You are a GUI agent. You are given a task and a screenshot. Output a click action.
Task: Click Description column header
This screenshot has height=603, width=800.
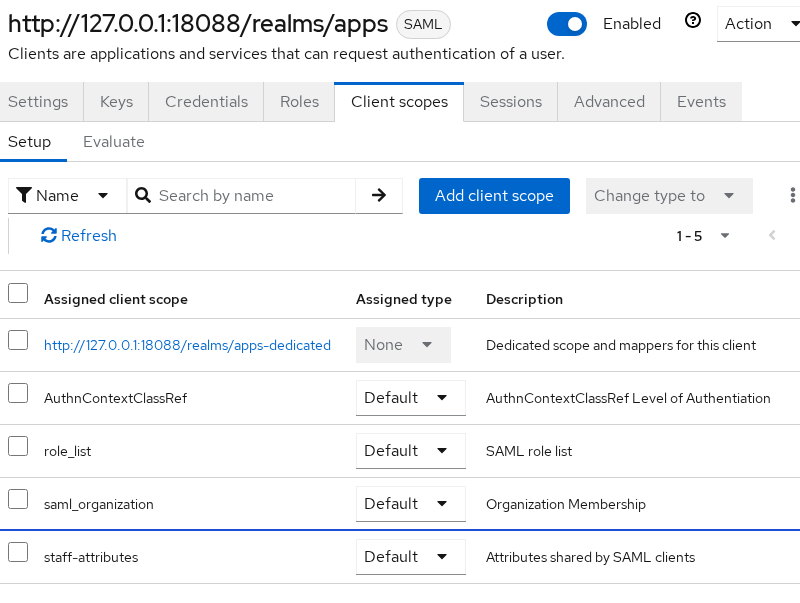tap(524, 299)
